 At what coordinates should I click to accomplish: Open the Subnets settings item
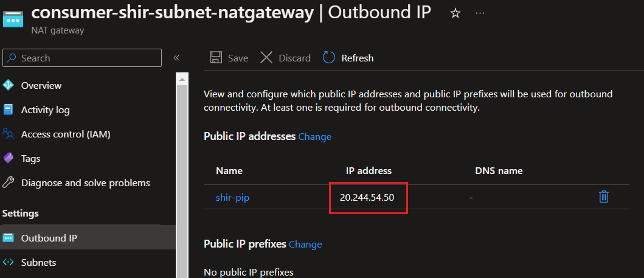(x=88, y=262)
